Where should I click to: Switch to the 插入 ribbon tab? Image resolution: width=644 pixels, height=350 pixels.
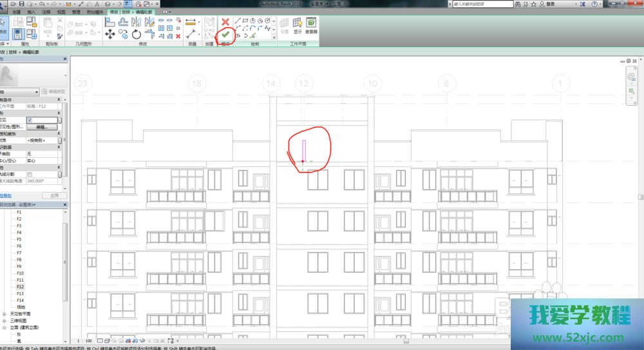click(x=32, y=12)
